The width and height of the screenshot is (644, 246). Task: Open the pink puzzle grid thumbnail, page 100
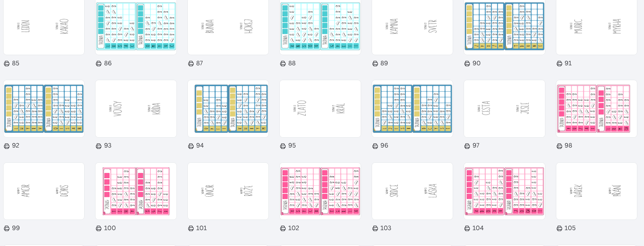tap(136, 191)
